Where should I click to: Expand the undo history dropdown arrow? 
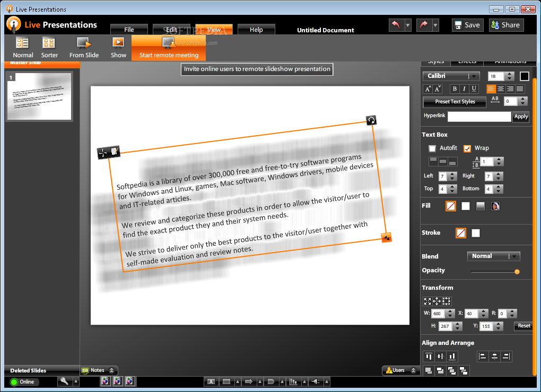click(x=408, y=25)
